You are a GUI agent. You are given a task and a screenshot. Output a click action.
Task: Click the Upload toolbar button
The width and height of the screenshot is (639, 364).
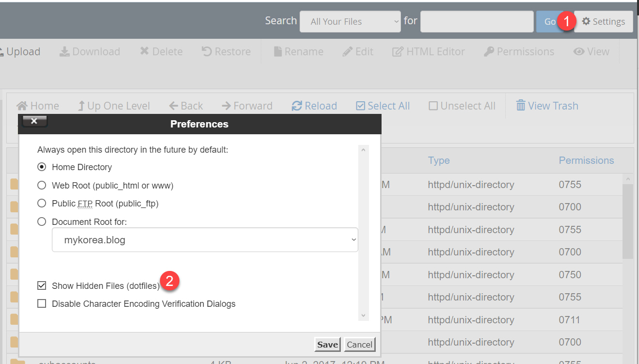pos(20,51)
